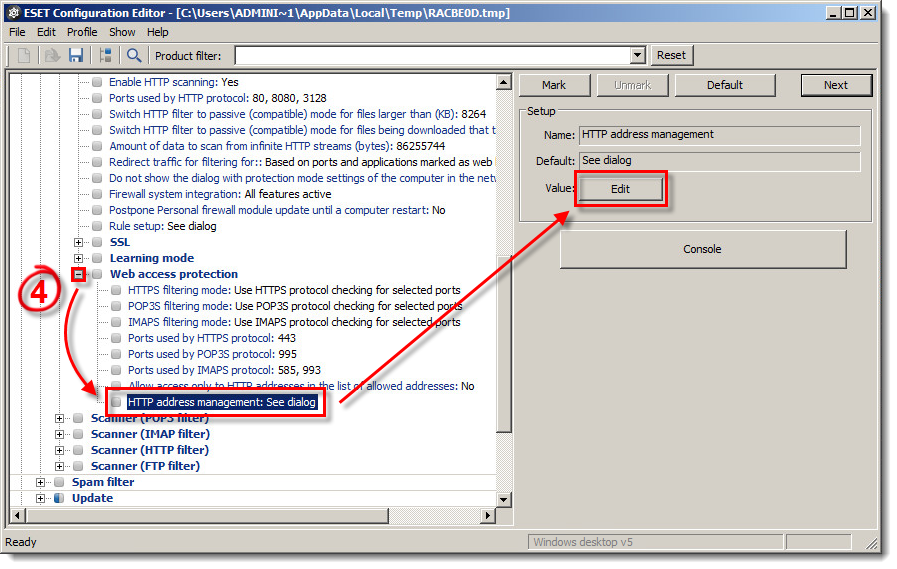Click the Open file toolbar icon
This screenshot has width=897, height=569.
point(52,56)
